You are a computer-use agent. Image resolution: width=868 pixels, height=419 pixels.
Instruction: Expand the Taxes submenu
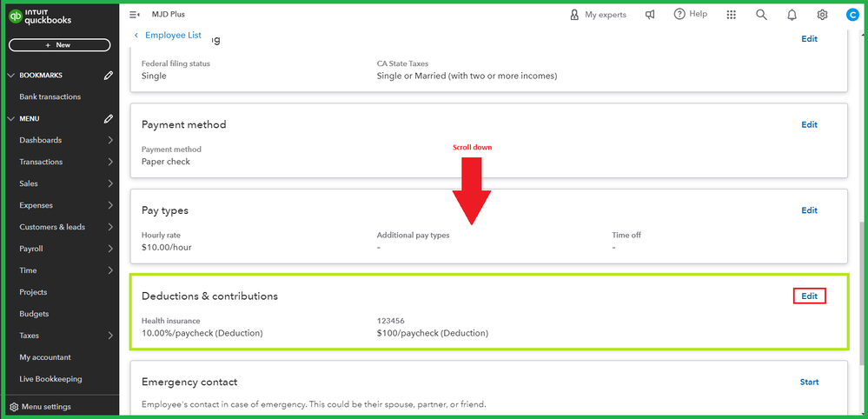pyautogui.click(x=110, y=336)
